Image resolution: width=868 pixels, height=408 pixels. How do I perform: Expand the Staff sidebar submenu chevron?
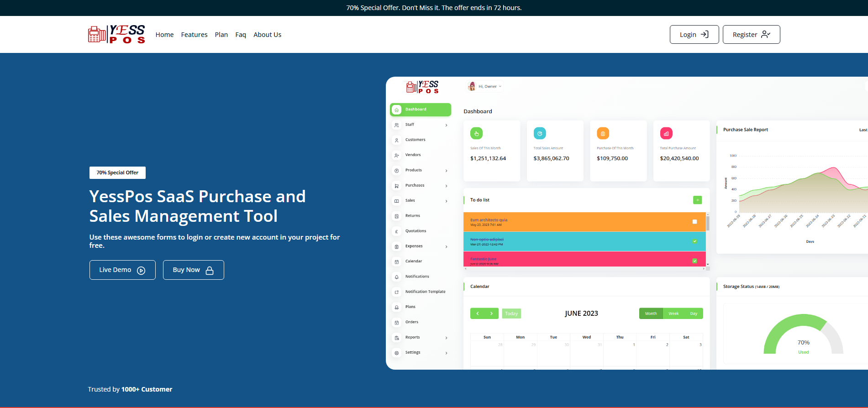click(x=446, y=125)
